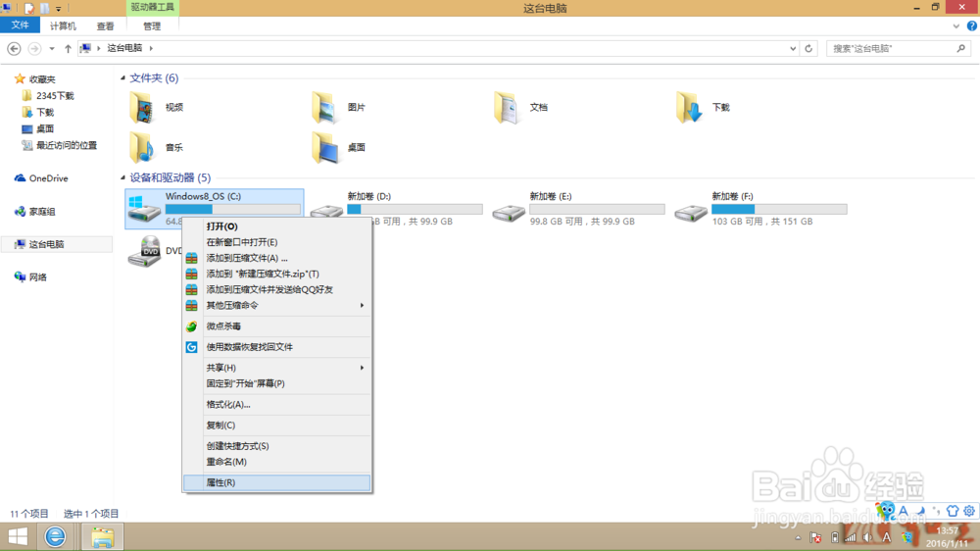
Task: Select 最近访问的位置 in sidebar
Action: [x=67, y=145]
